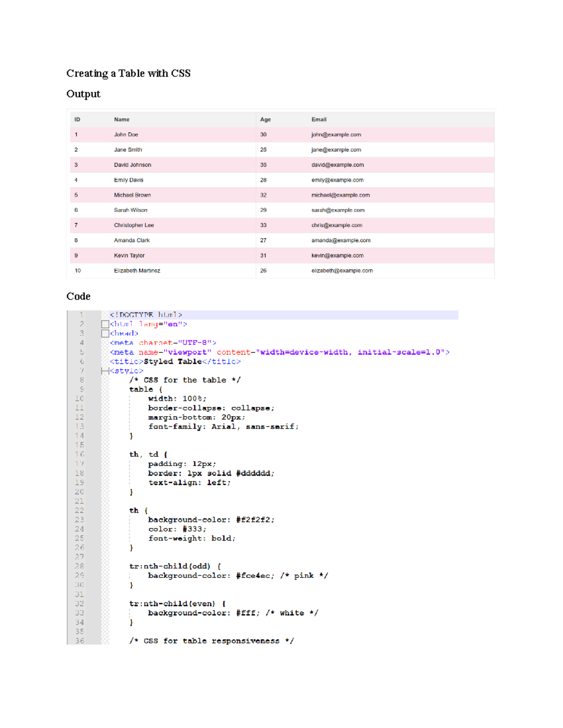Click the chris@example.com email link
Viewport: 563px width, 728px height.
[337, 225]
